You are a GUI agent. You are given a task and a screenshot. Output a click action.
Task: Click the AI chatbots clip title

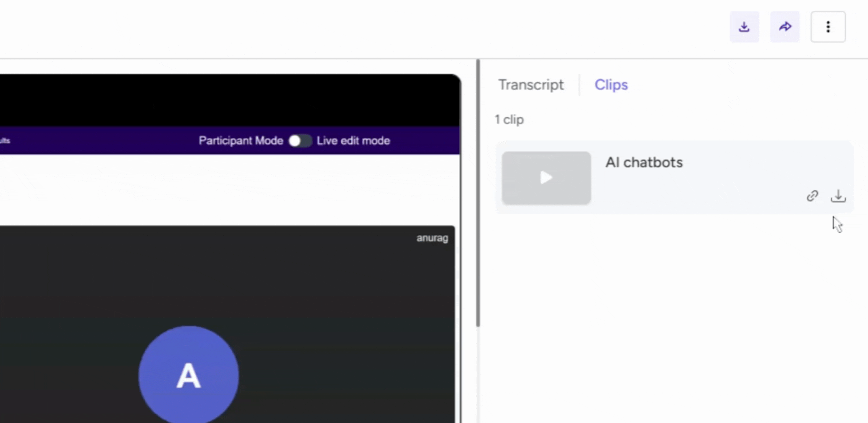tap(644, 163)
